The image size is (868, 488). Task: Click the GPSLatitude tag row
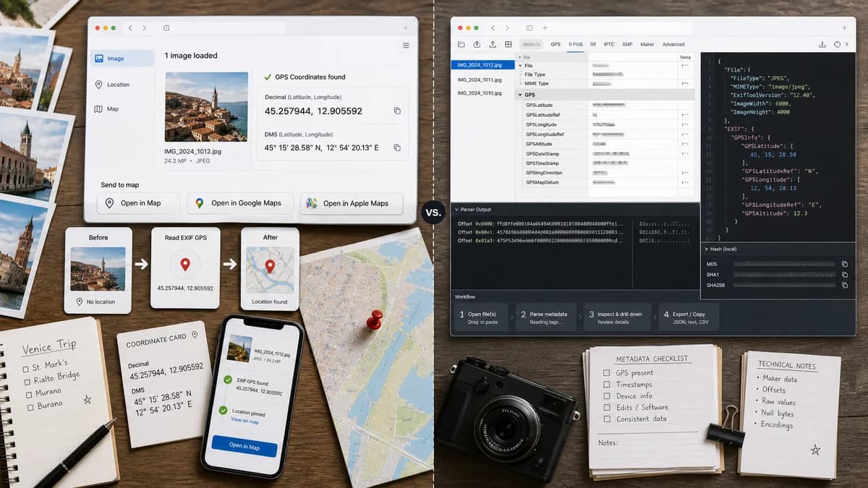(605, 105)
